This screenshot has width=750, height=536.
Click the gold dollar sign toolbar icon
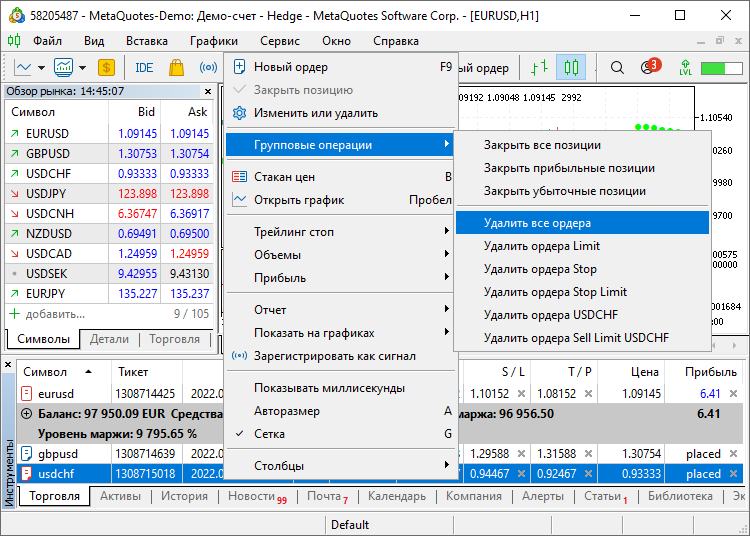pos(106,68)
